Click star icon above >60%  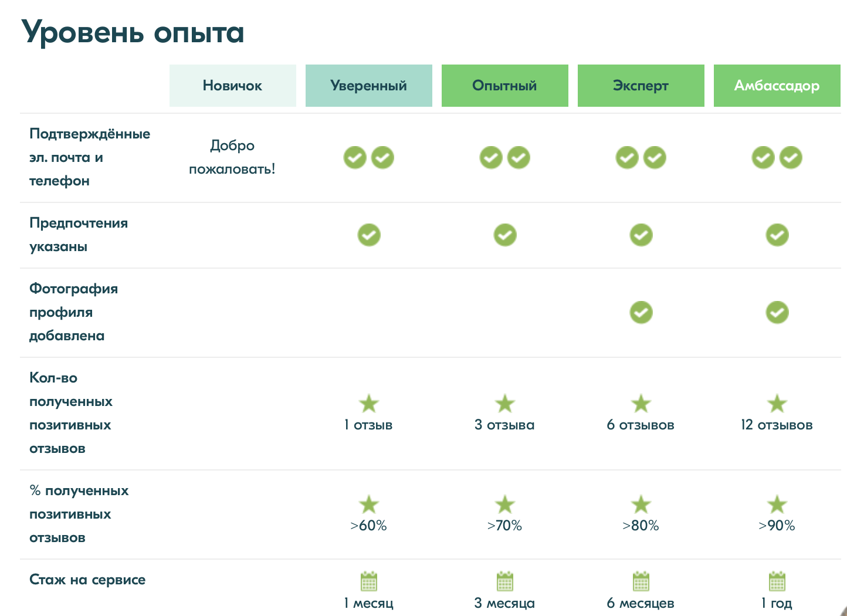click(x=369, y=505)
